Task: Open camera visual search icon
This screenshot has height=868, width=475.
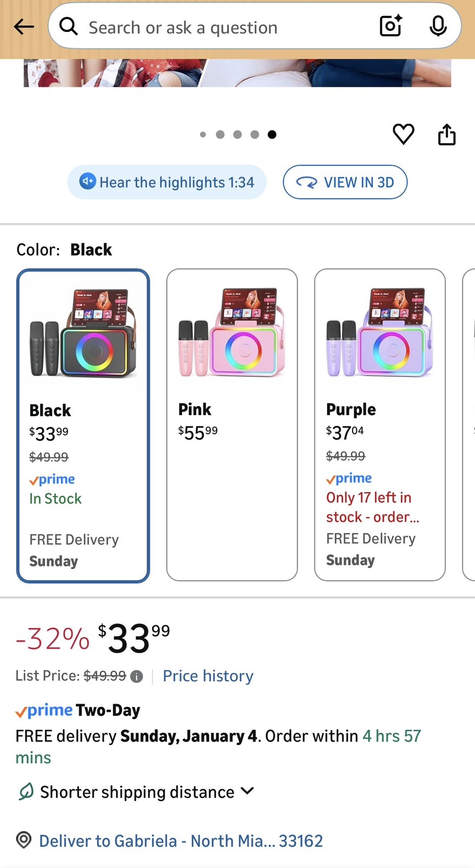Action: (391, 26)
